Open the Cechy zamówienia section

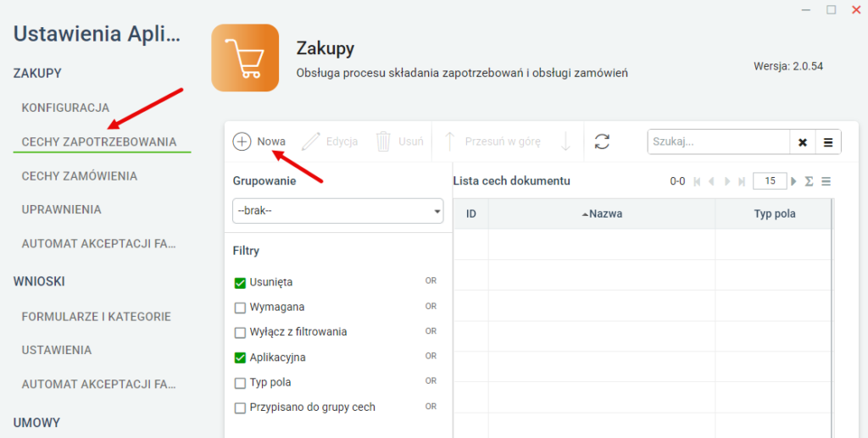pos(79,176)
